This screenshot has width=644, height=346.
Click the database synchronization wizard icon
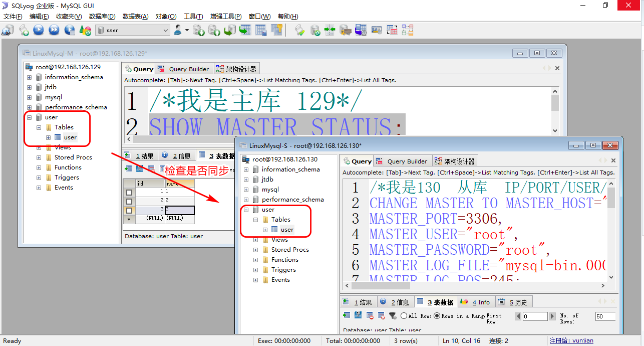(315, 30)
